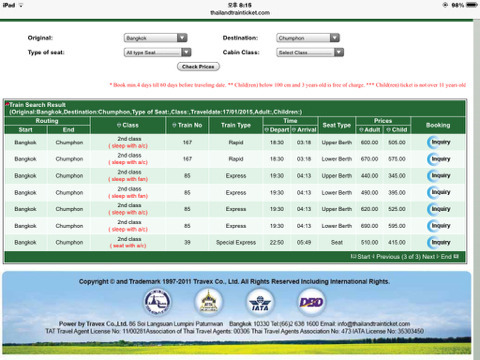Select the 510.00 adult price cell
Image resolution: width=480 pixels, height=360 pixels.
(369, 242)
